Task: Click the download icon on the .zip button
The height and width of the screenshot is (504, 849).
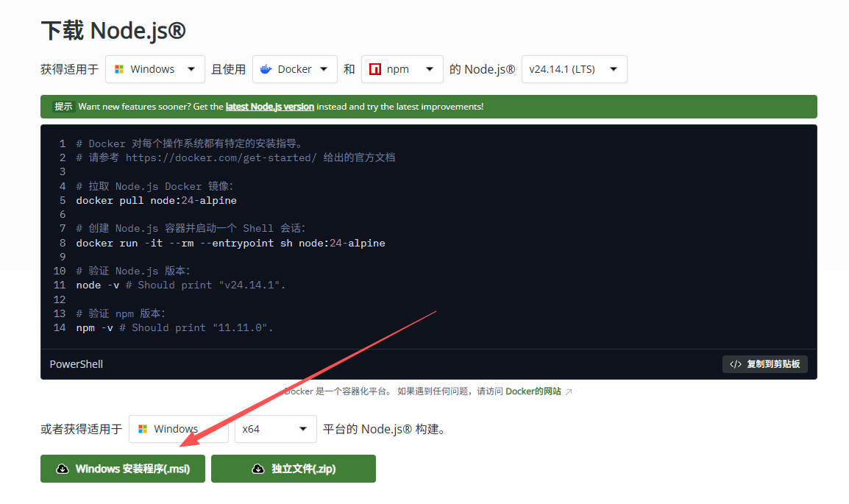Action: pyautogui.click(x=257, y=469)
